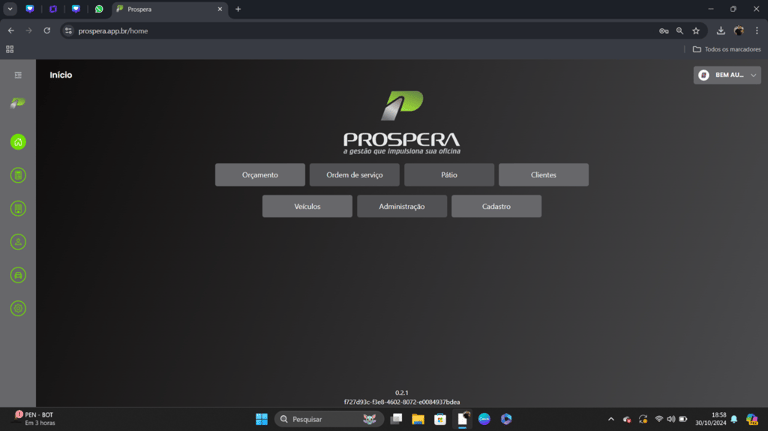Image resolution: width=768 pixels, height=431 pixels.
Task: Close the Prospera tab
Action: pos(219,9)
